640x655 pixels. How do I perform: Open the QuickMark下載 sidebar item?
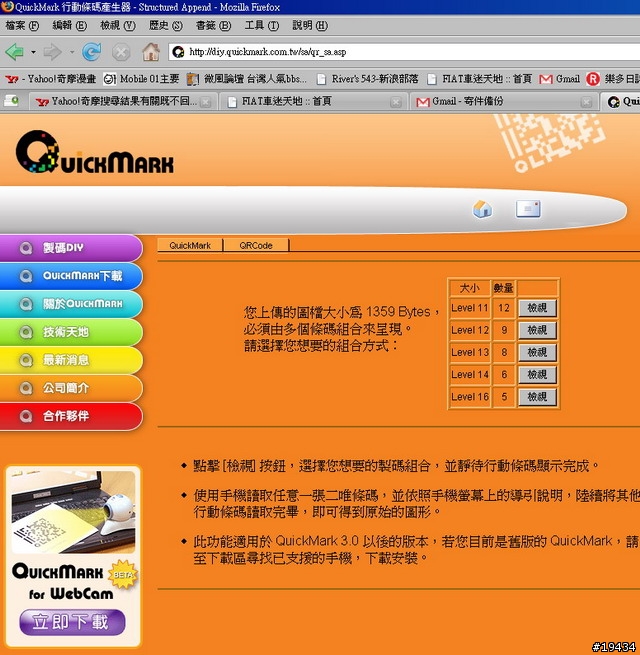click(x=71, y=276)
